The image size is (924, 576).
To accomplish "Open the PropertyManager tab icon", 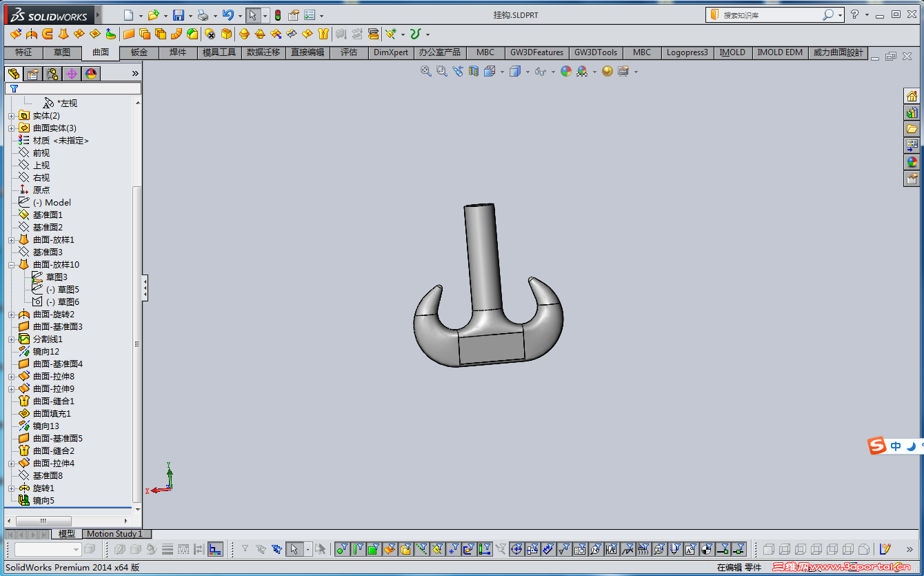I will [x=32, y=74].
